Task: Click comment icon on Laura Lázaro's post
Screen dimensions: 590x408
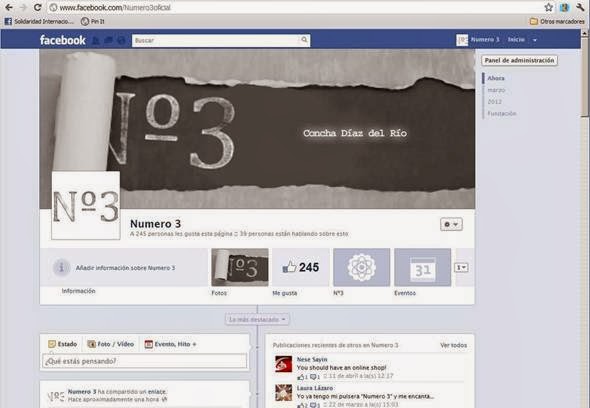Action: tap(313, 405)
